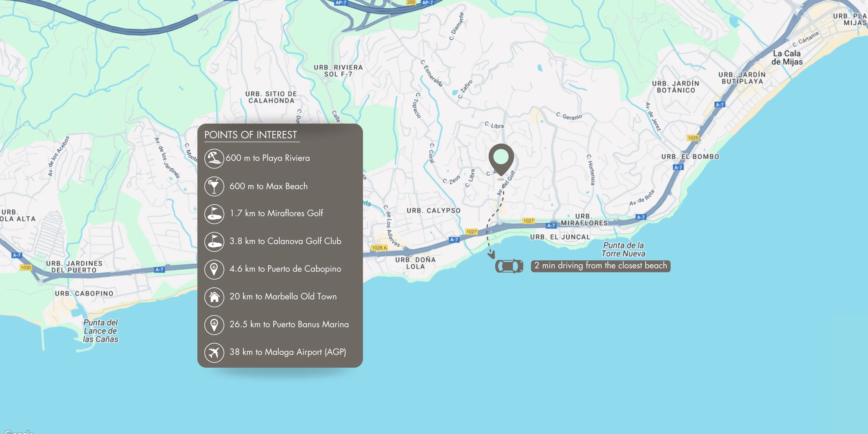Click the Av. de los Acebos street label
The height and width of the screenshot is (434, 868).
(x=58, y=156)
